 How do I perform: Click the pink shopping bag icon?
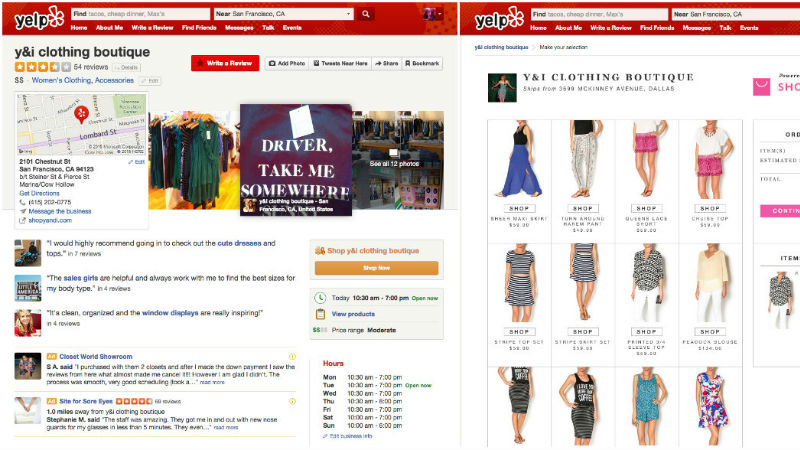click(761, 86)
